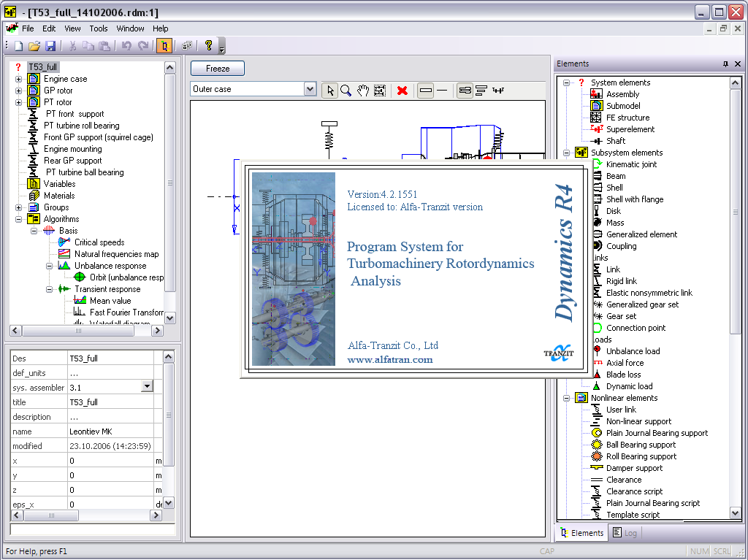Open the Outer case dropdown
The height and width of the screenshot is (560, 748).
pyautogui.click(x=310, y=89)
